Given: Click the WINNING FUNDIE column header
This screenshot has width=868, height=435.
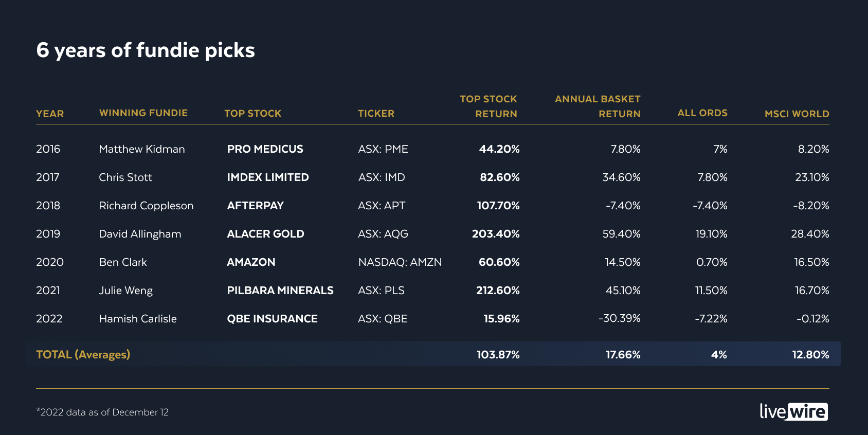Looking at the screenshot, I should tap(143, 113).
